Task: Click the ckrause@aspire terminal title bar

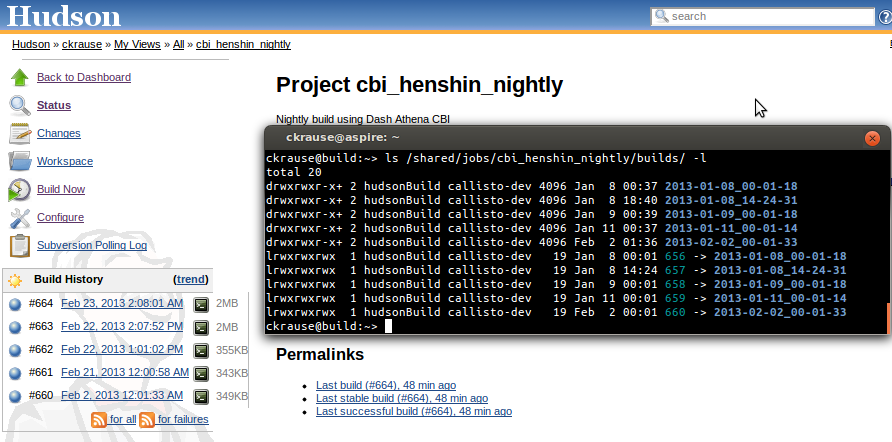Action: point(577,138)
